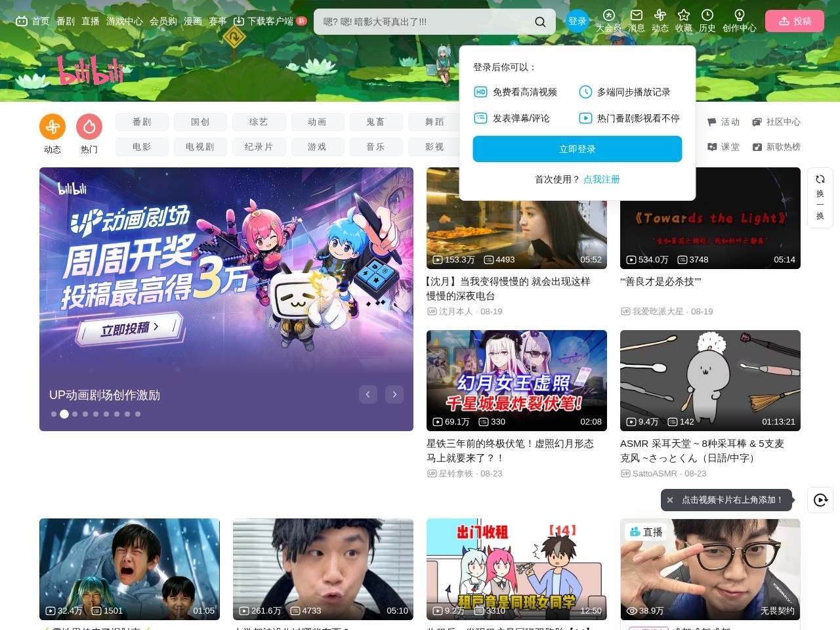Image resolution: width=840 pixels, height=630 pixels.
Task: Select the 影视 category chip
Action: pyautogui.click(x=434, y=147)
